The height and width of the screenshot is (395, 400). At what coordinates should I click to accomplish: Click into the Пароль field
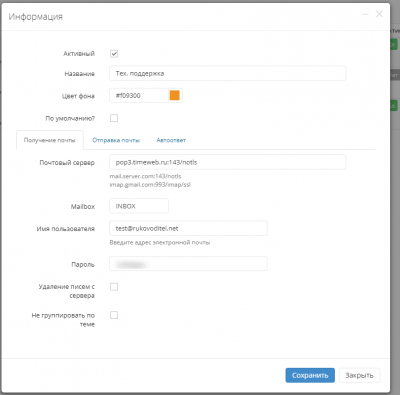tap(188, 264)
